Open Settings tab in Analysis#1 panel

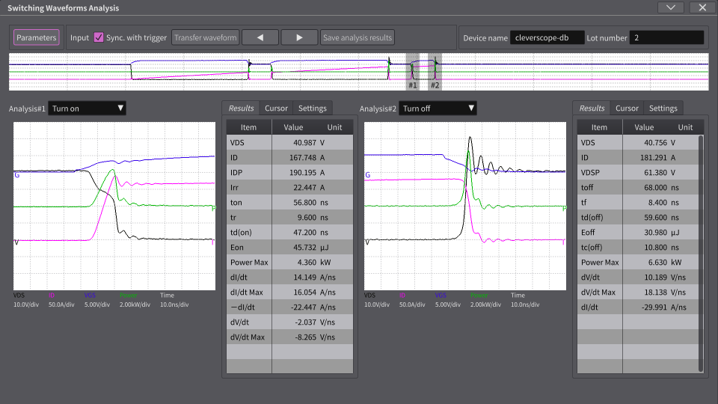(312, 108)
